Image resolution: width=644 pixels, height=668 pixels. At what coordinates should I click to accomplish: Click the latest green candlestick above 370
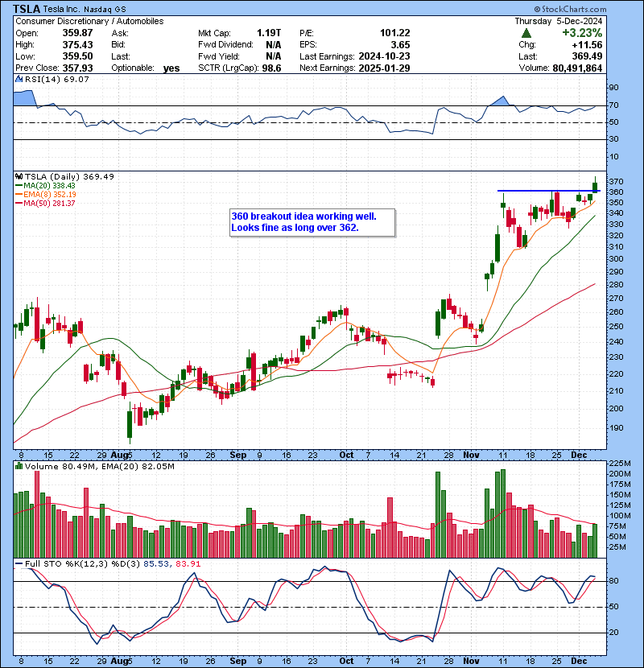click(595, 186)
